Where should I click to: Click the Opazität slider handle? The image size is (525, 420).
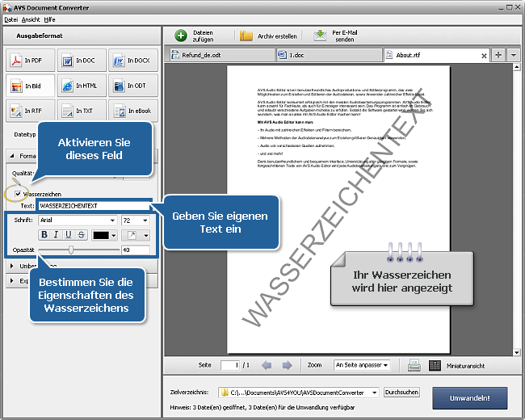pyautogui.click(x=71, y=250)
